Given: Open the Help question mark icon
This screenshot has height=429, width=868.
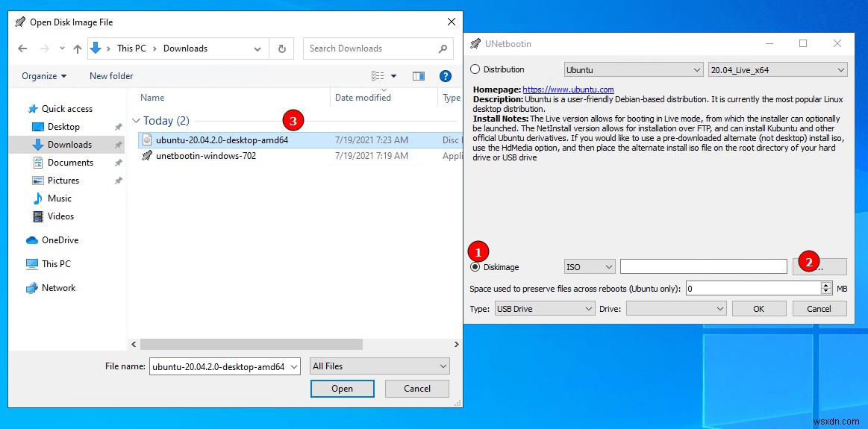Looking at the screenshot, I should click(445, 76).
